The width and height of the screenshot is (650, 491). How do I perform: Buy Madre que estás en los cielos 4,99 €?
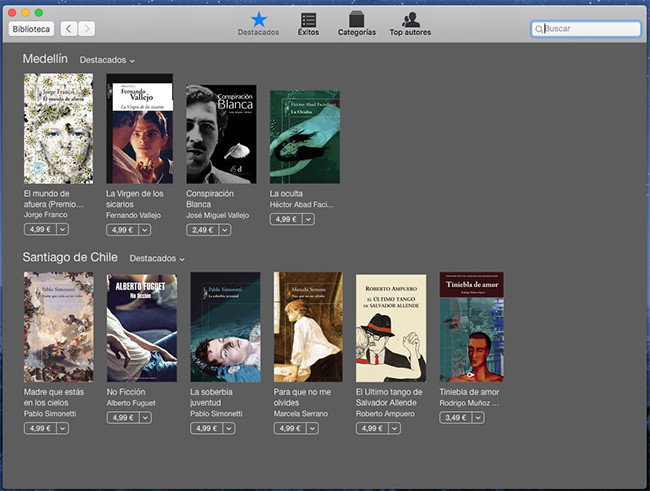(40, 428)
